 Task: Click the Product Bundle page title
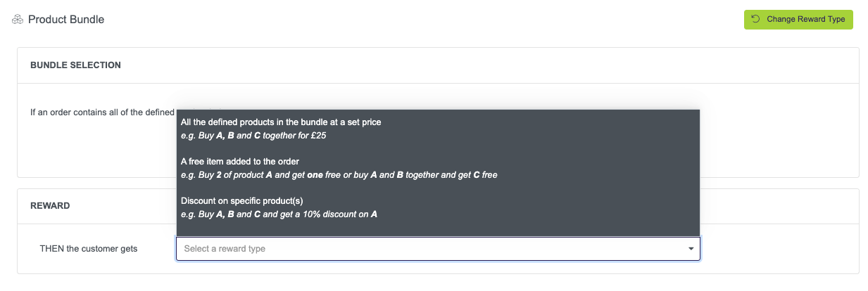66,20
